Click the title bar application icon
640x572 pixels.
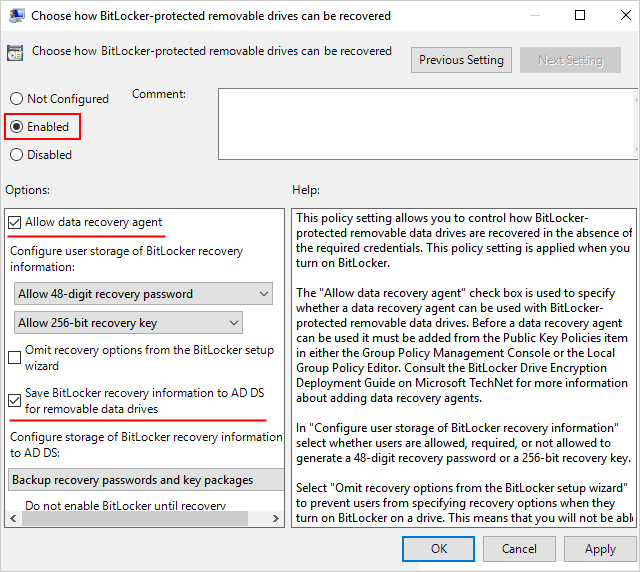17,16
